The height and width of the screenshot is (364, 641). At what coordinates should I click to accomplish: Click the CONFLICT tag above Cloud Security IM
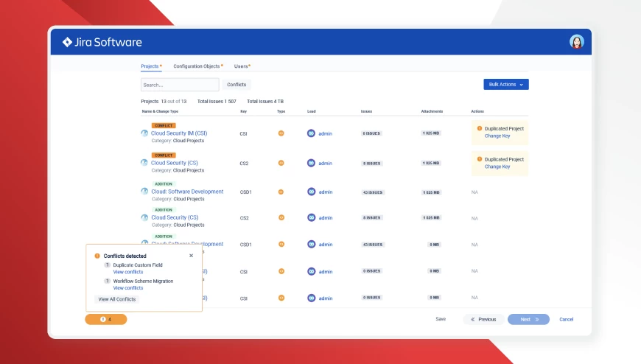point(164,125)
